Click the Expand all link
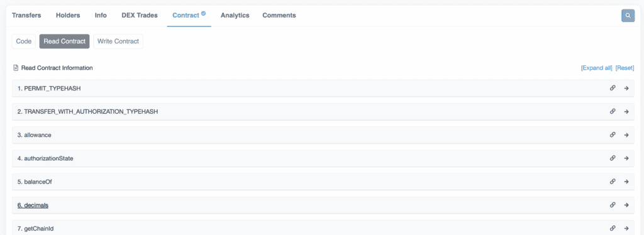The width and height of the screenshot is (644, 235). click(596, 68)
